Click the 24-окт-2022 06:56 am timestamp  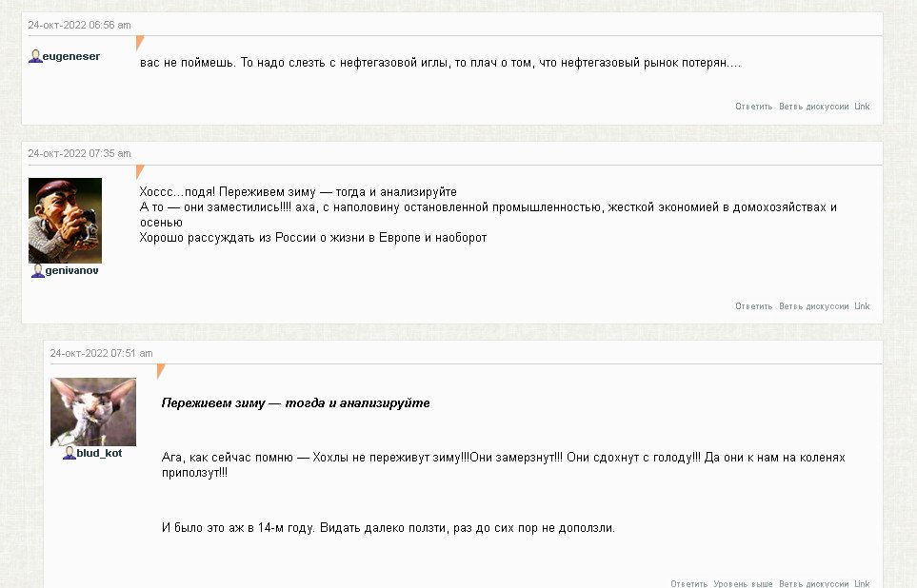[79, 25]
